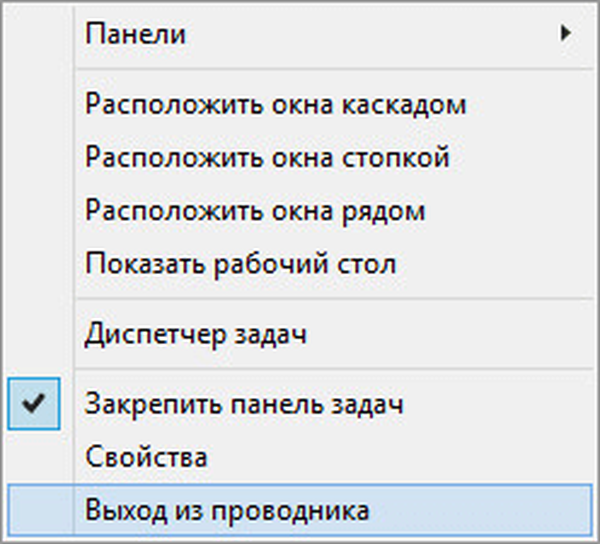Choose Расположить окна стопкой
Image resolution: width=600 pixels, height=544 pixels.
click(267, 157)
